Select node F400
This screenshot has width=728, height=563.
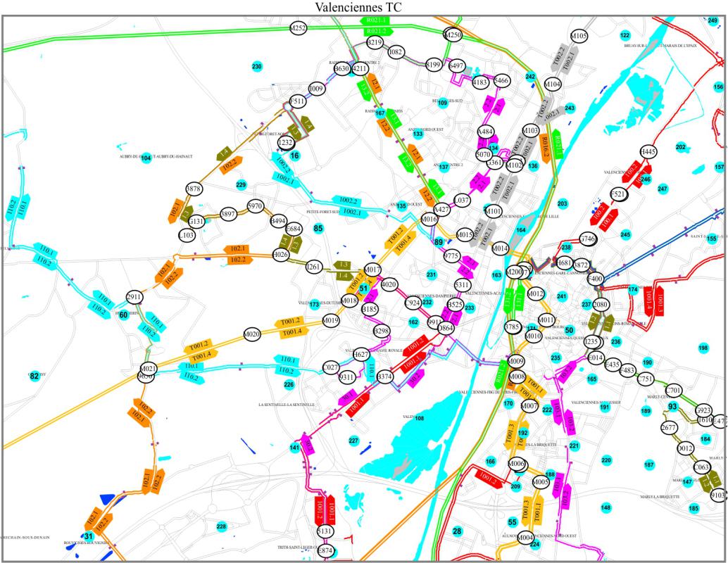tap(596, 279)
